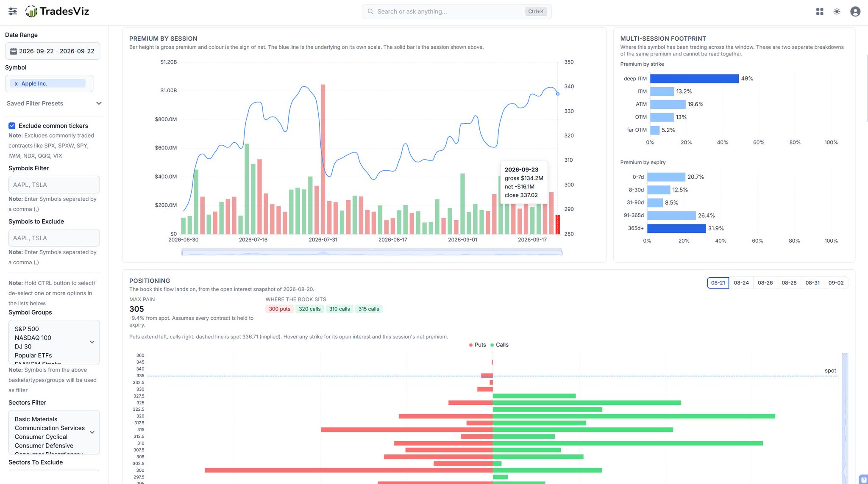Focus the search or ask anything box
868x484 pixels.
pos(456,11)
